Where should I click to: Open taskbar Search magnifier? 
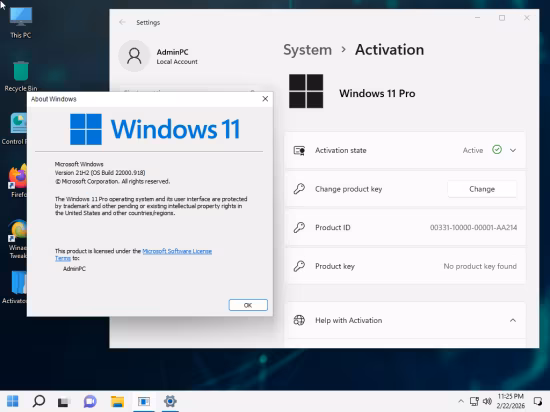click(39, 401)
